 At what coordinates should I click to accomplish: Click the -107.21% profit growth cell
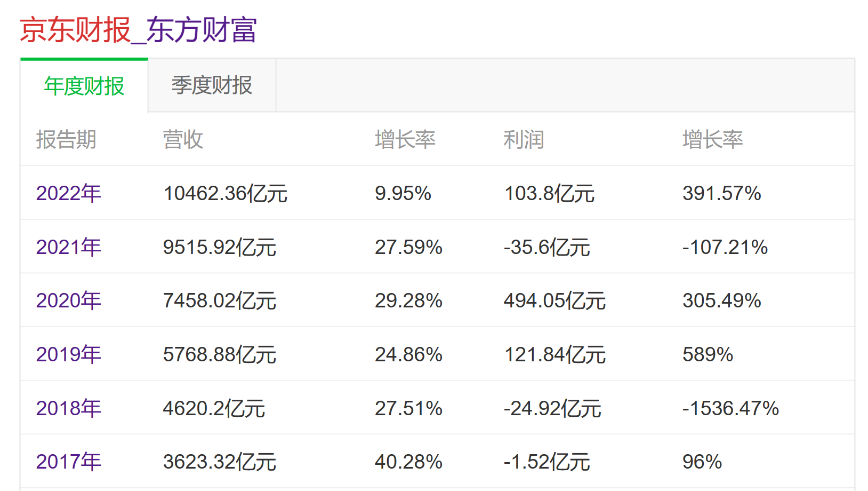click(x=725, y=247)
